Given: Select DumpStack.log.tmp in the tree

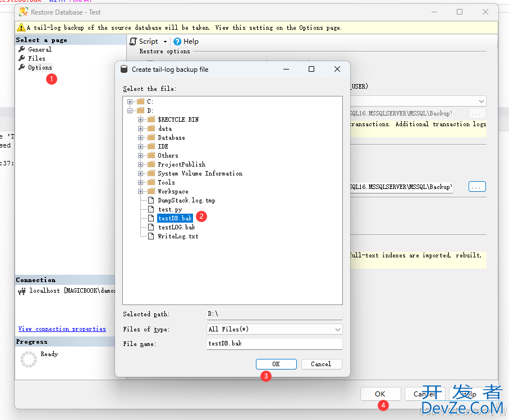Looking at the screenshot, I should point(187,200).
